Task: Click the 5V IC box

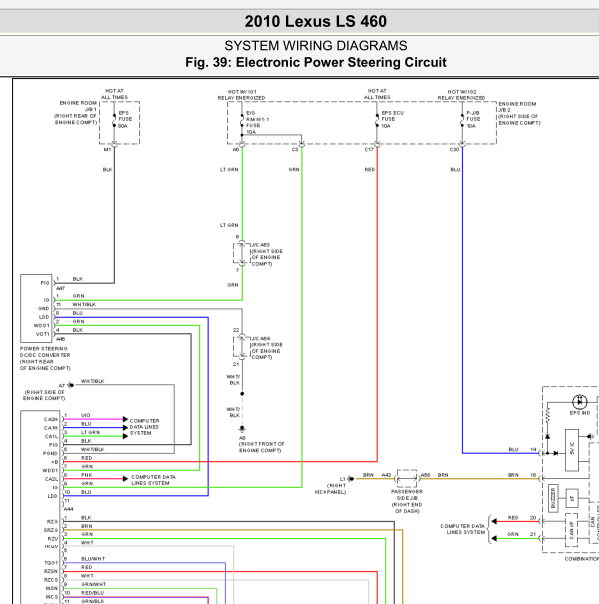Action: click(572, 450)
